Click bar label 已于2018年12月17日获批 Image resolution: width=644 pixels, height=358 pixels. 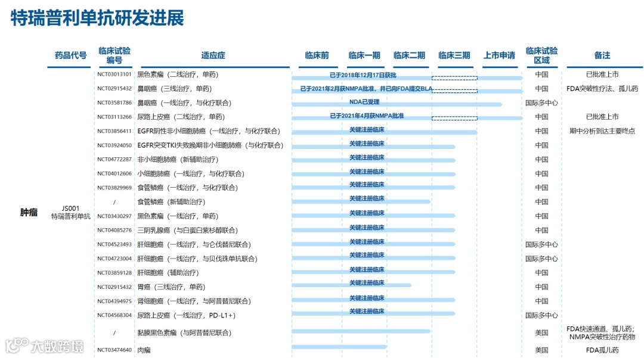click(363, 75)
